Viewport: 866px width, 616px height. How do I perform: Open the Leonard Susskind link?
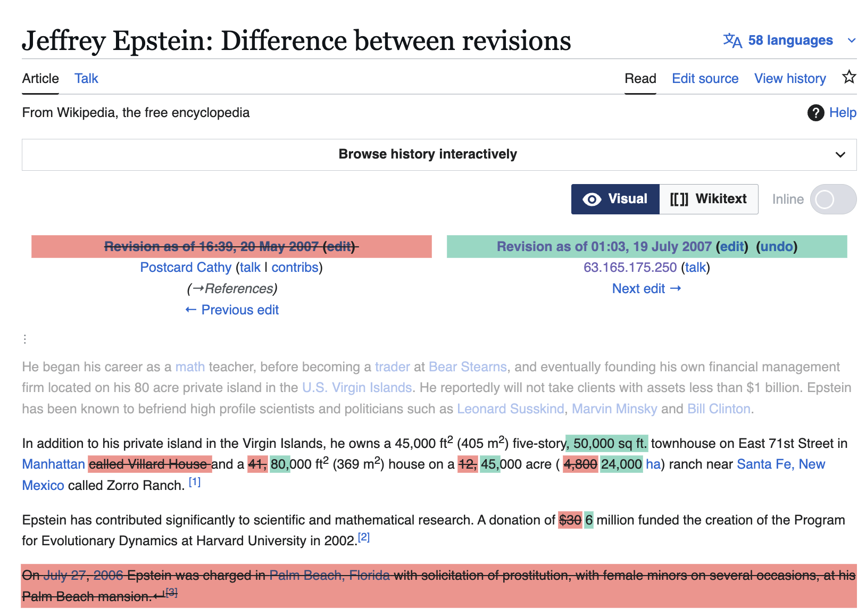pyautogui.click(x=511, y=409)
